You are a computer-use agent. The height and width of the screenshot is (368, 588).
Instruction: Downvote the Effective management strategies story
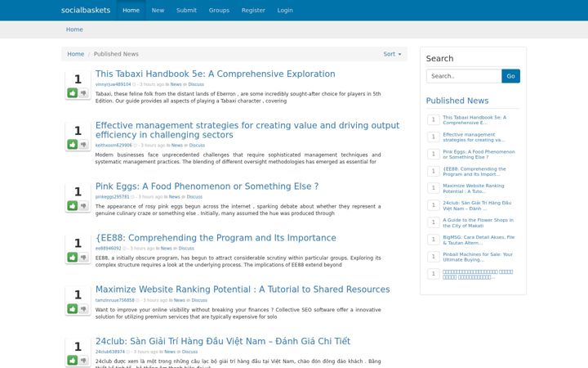coord(83,144)
